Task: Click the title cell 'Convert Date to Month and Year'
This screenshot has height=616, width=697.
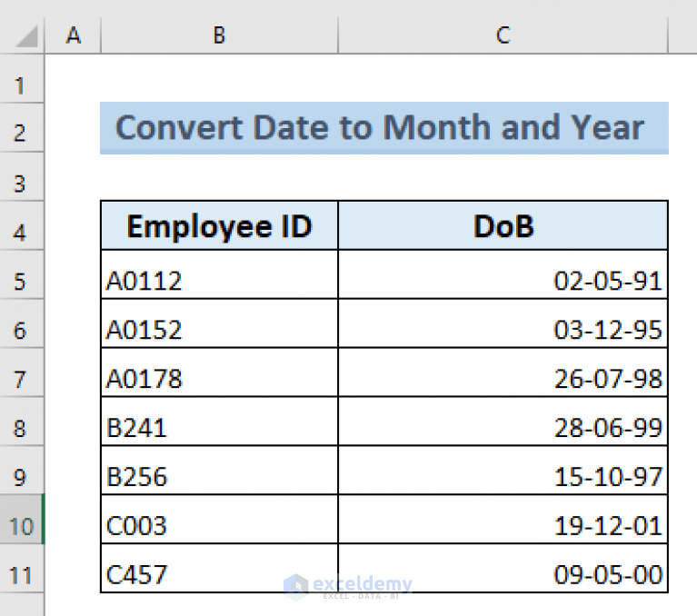Action: coord(384,128)
